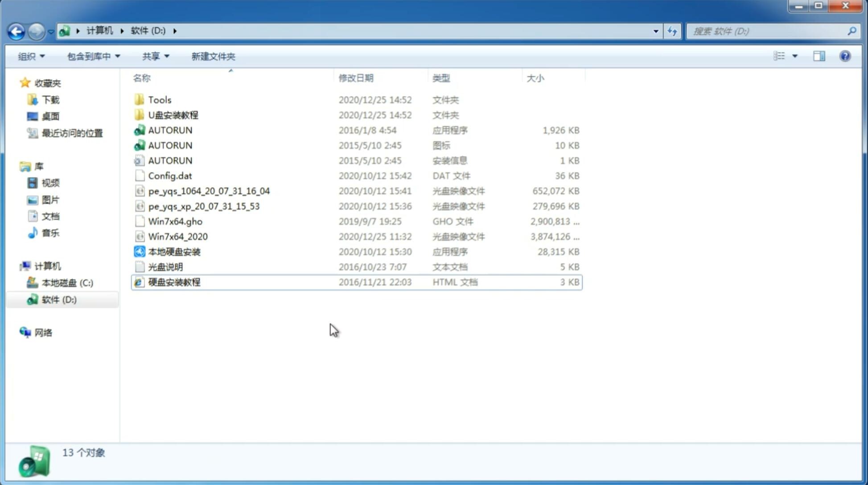Viewport: 868px width, 485px height.
Task: Open pe_yqs_1064 disc image file
Action: 209,191
